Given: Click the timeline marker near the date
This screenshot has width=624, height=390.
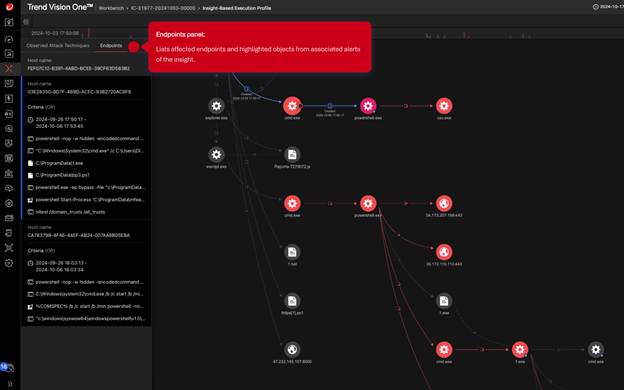Looking at the screenshot, I should (x=88, y=33).
